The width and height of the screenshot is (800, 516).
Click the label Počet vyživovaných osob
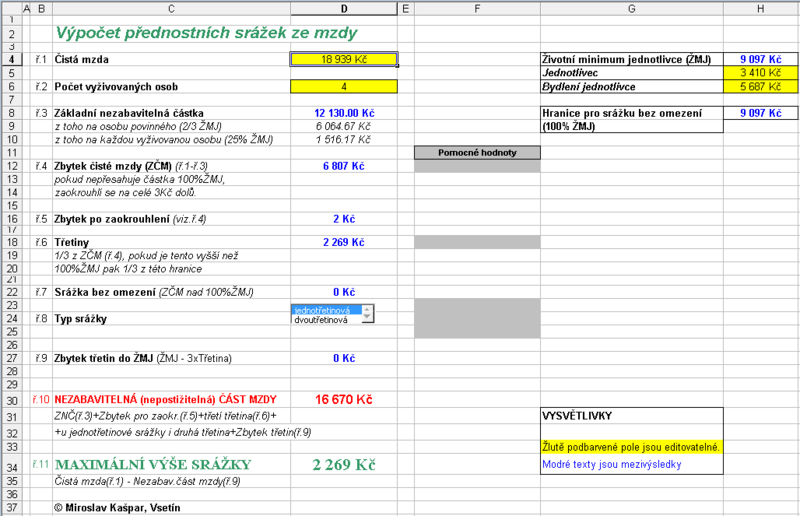pos(116,87)
